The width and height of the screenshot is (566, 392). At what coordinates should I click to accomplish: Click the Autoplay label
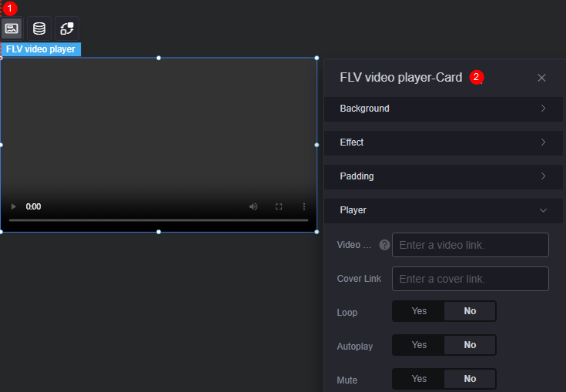(354, 347)
